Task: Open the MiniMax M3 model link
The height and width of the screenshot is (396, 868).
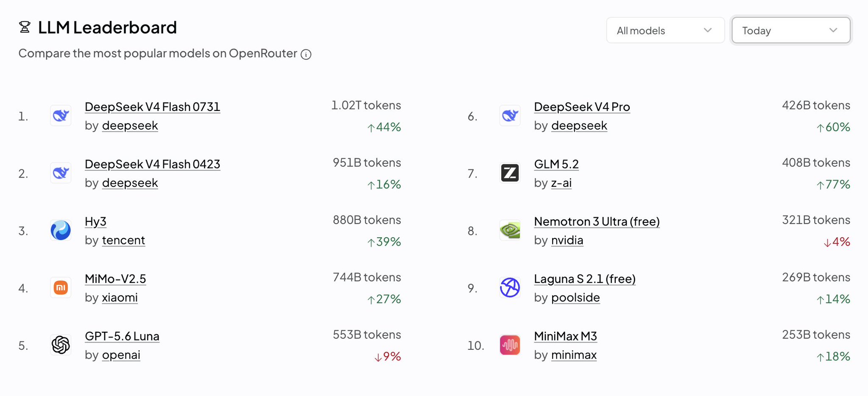Action: click(565, 336)
